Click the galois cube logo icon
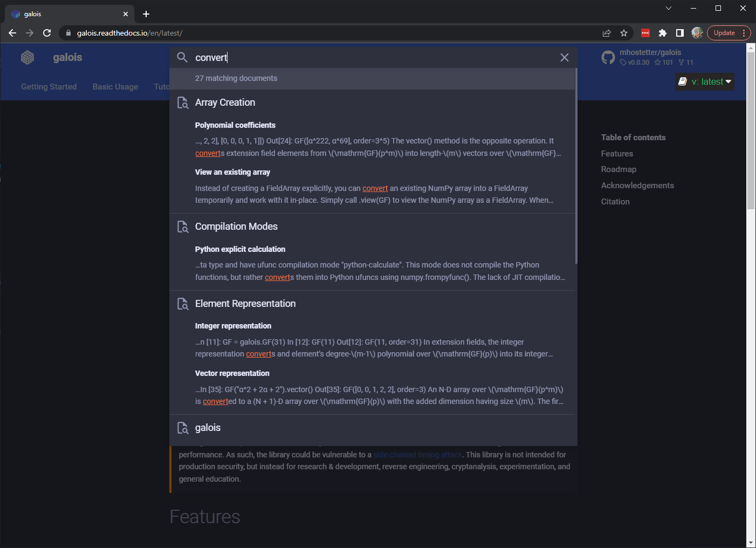The height and width of the screenshot is (548, 756). [27, 57]
